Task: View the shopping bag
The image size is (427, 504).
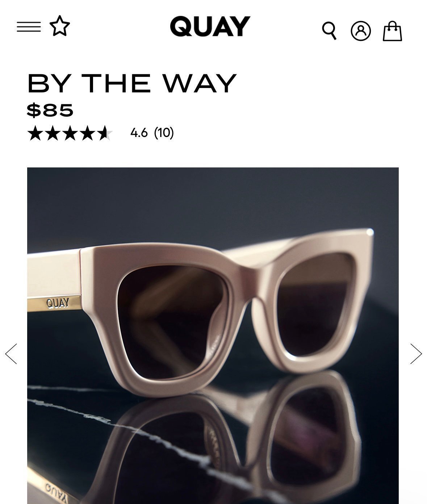Action: point(393,31)
